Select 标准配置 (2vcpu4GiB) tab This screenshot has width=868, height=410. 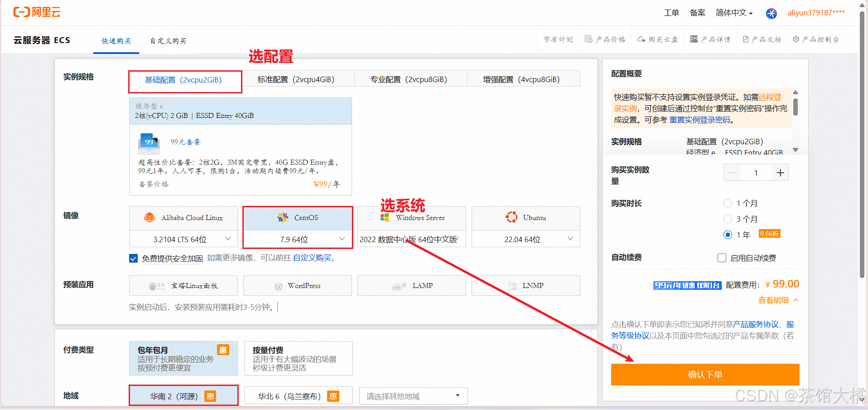[x=298, y=79]
